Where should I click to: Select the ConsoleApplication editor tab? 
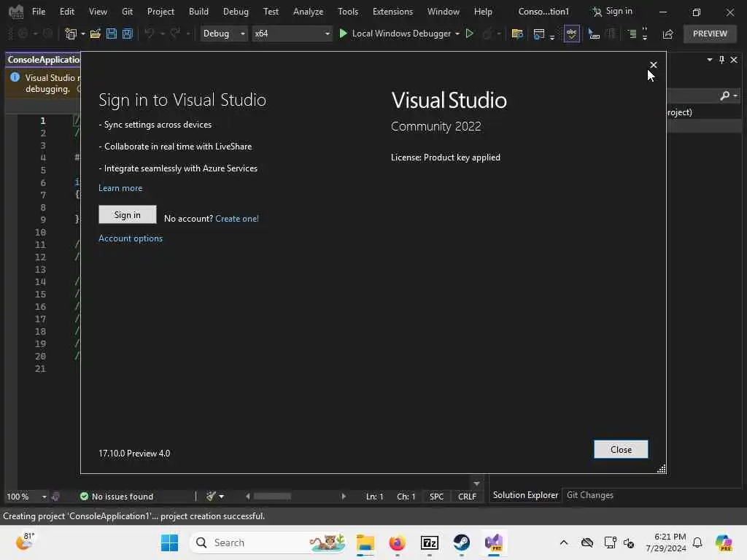click(43, 60)
